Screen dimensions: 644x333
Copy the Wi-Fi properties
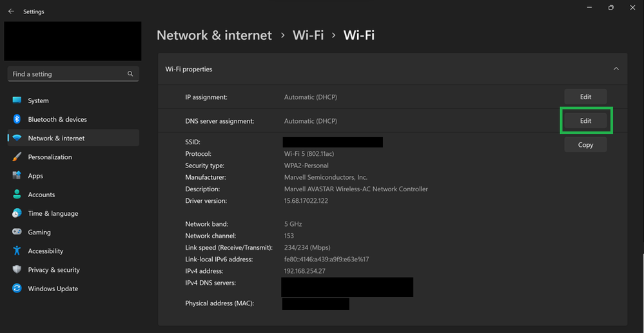point(585,145)
